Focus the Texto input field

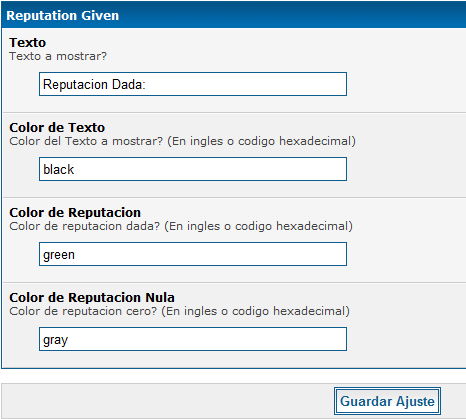pos(193,84)
